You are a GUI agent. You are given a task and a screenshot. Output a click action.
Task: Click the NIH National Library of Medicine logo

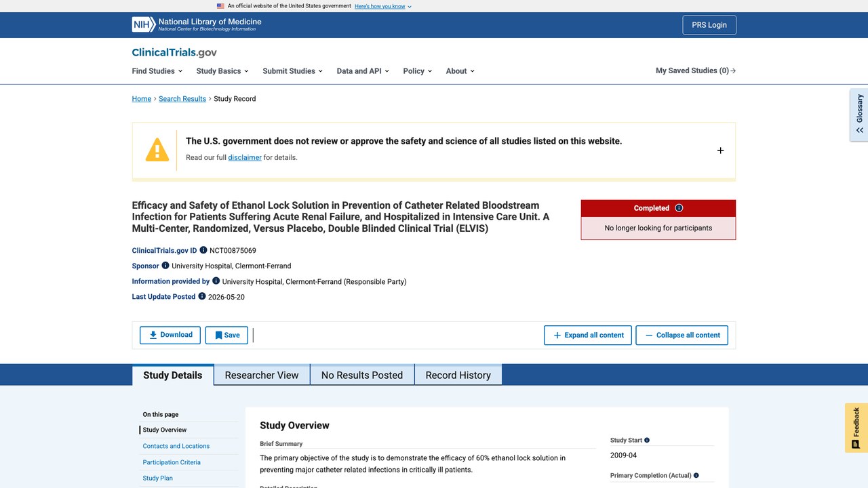[197, 24]
